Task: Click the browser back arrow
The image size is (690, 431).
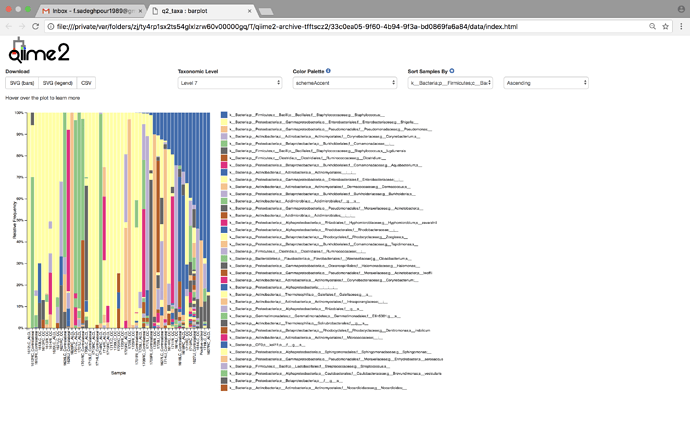Action: coord(9,26)
